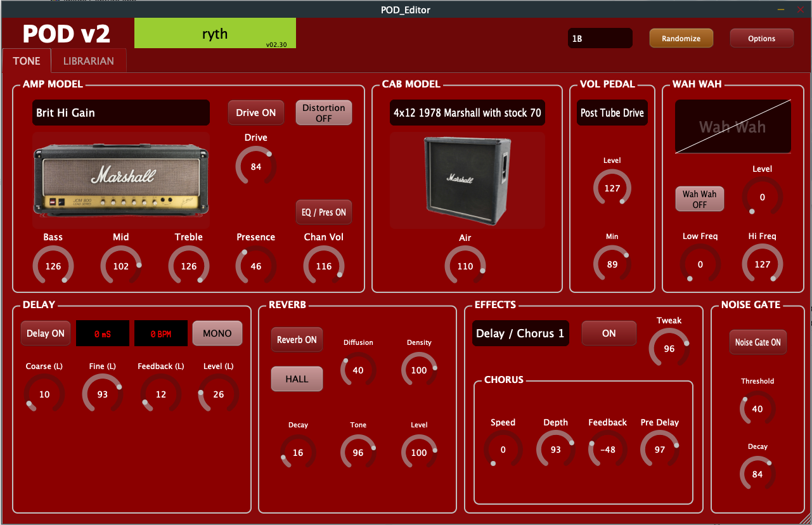Adjust the Reverb Decay knob
Viewport: 812px width, 525px height.
click(298, 453)
